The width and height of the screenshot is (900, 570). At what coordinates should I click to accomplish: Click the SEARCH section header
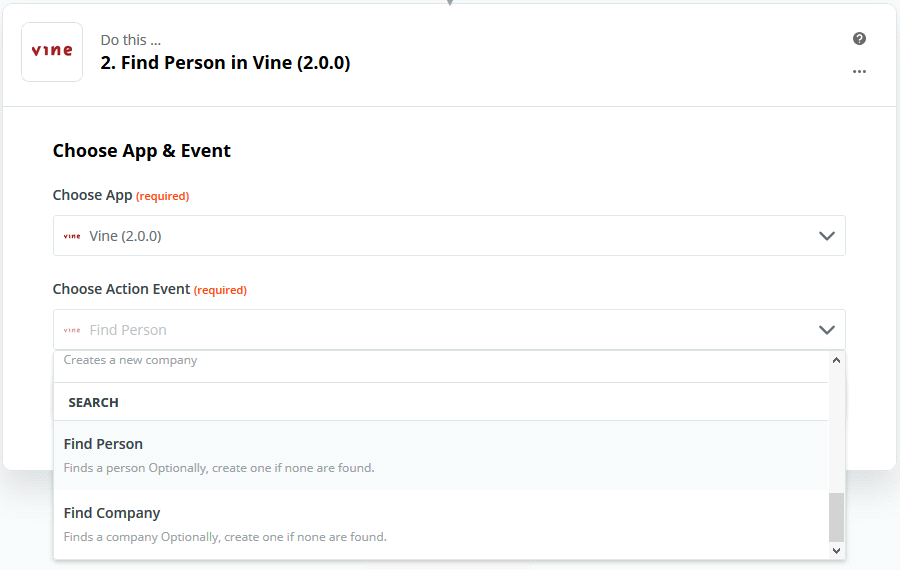point(93,402)
